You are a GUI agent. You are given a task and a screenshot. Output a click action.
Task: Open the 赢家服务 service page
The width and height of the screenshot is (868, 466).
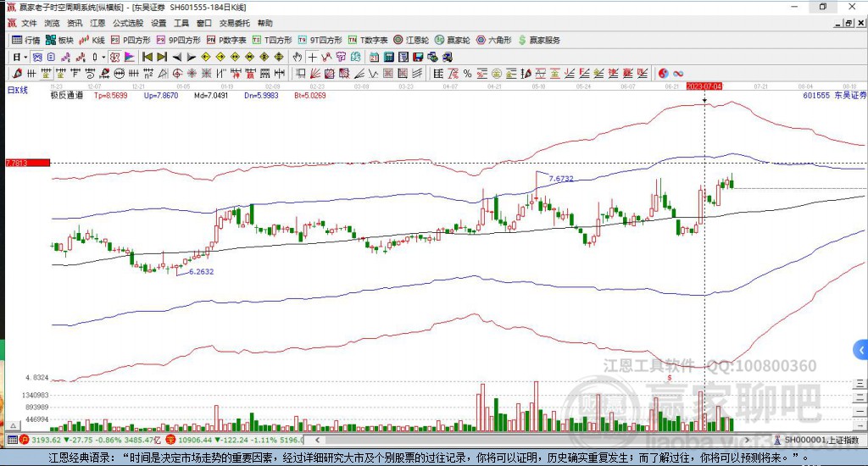pyautogui.click(x=539, y=40)
